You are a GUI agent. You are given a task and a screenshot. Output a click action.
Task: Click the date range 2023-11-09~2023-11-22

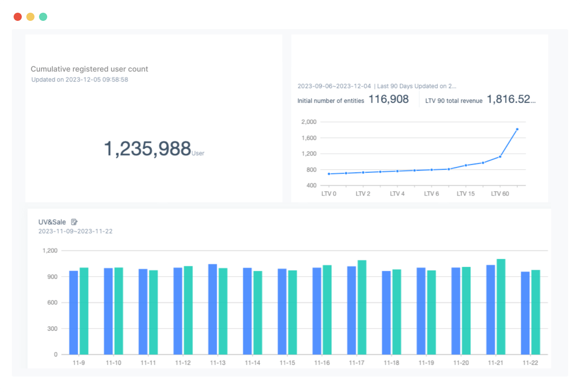click(75, 231)
